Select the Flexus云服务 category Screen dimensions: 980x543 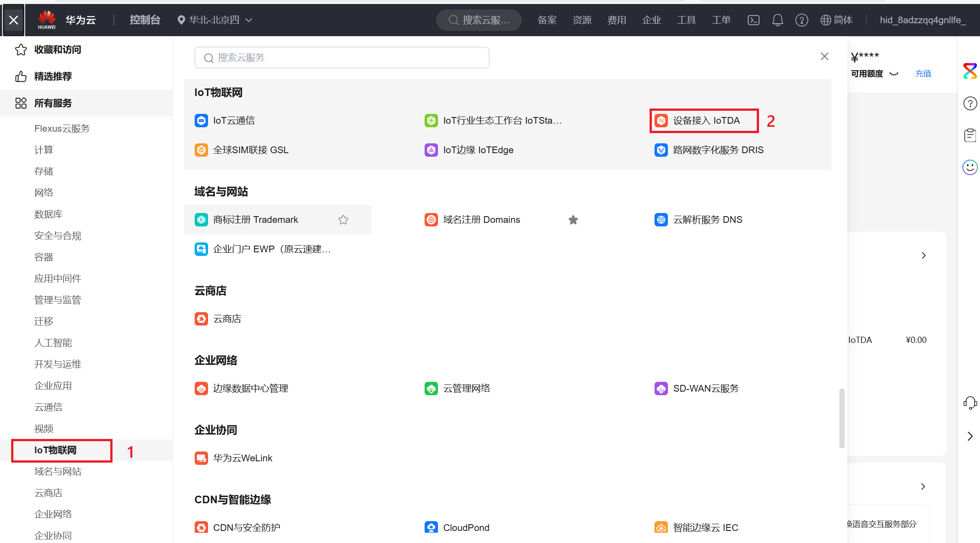(x=62, y=129)
